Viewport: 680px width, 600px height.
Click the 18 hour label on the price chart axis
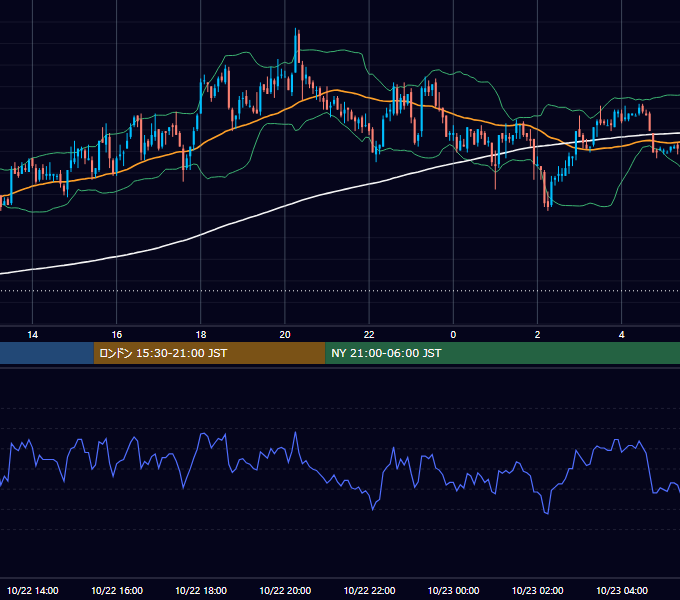pos(201,335)
